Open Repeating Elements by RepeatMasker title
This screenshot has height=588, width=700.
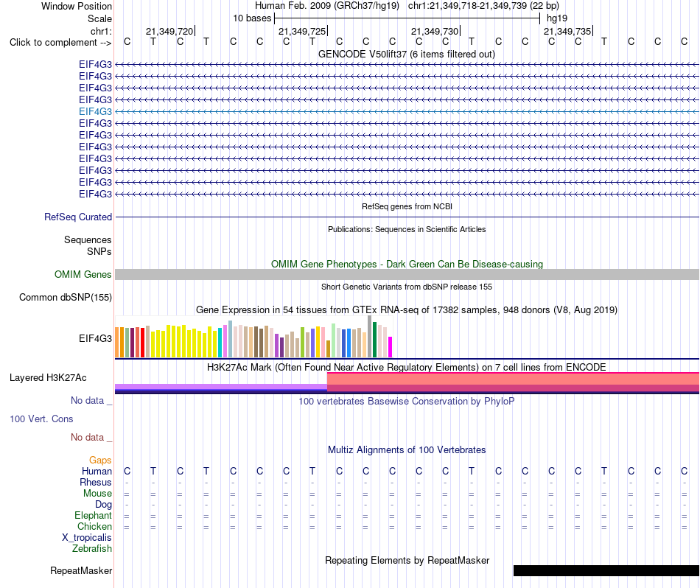pos(407,560)
